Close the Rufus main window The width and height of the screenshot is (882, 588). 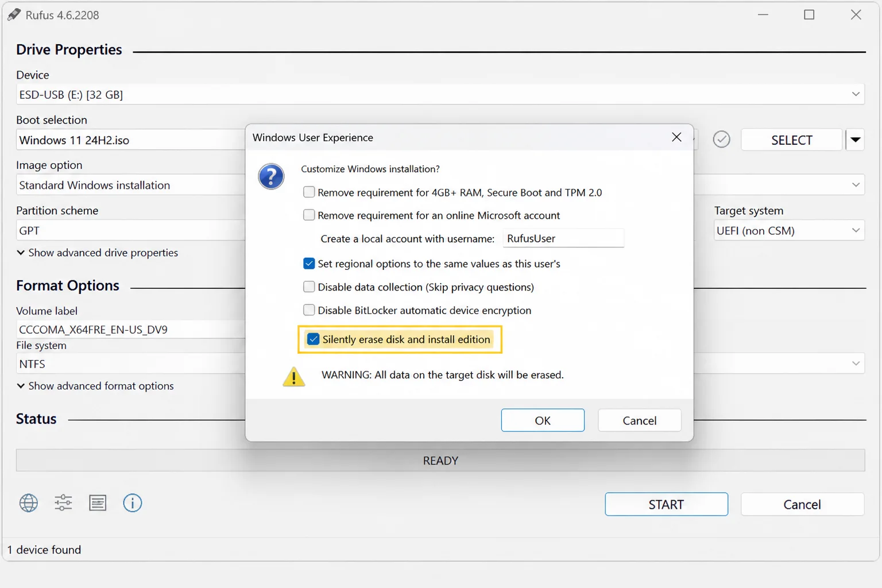point(856,15)
